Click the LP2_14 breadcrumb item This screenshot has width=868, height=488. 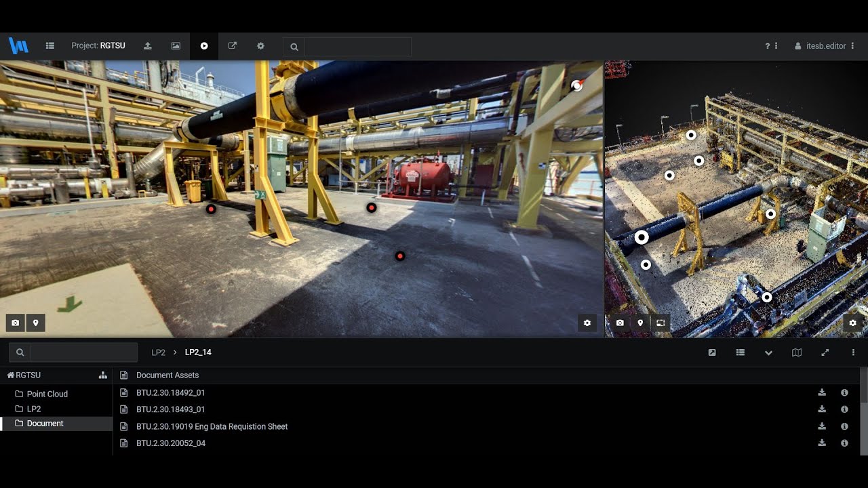[x=198, y=352]
